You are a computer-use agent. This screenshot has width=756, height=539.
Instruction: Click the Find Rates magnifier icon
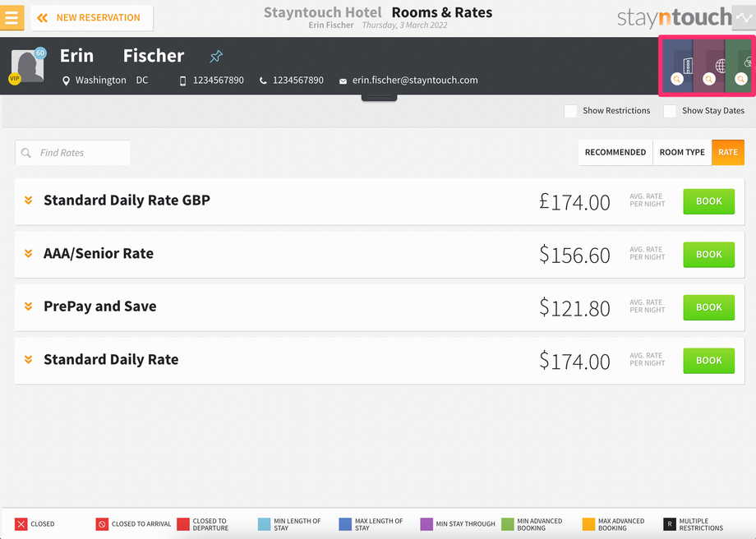[26, 153]
